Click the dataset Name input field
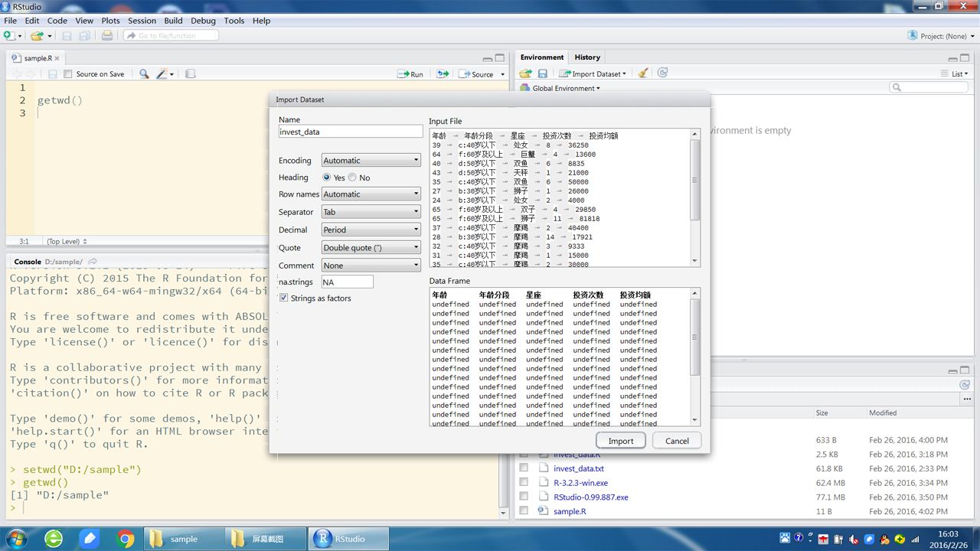This screenshot has width=980, height=551. coord(350,132)
